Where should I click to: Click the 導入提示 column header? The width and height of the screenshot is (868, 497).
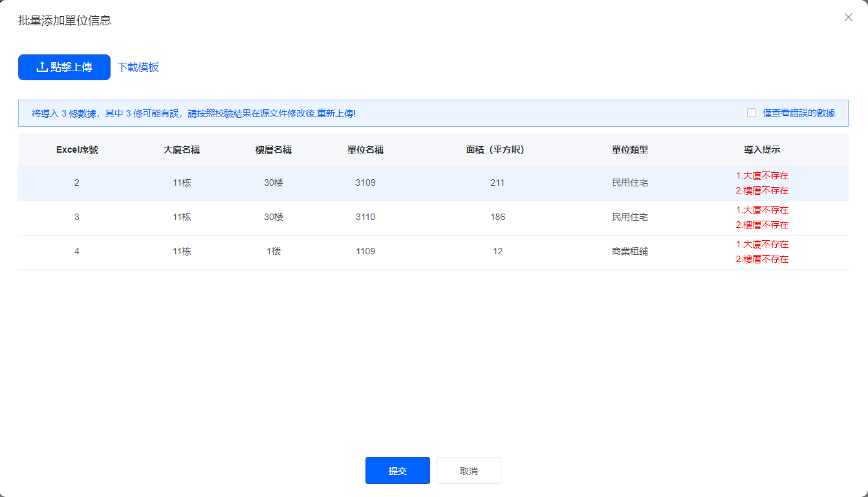coord(762,149)
